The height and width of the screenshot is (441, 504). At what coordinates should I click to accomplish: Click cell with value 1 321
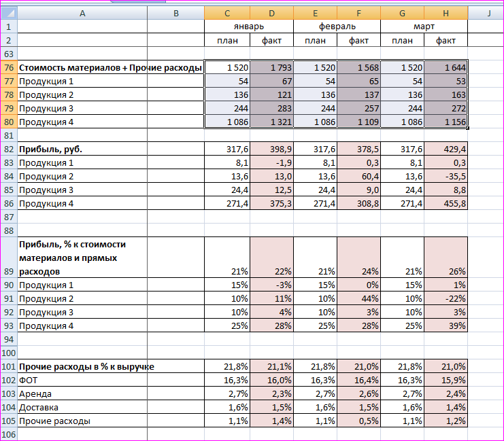coord(271,122)
